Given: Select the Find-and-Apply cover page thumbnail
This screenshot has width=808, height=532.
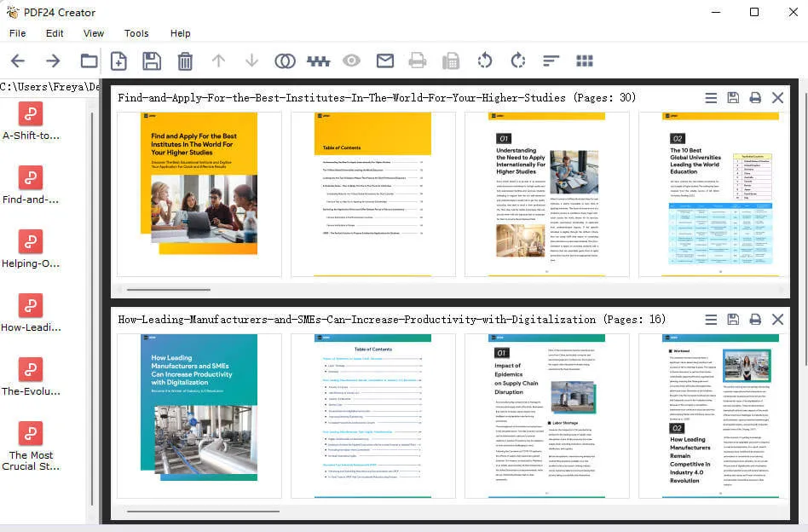Looking at the screenshot, I should tap(199, 194).
